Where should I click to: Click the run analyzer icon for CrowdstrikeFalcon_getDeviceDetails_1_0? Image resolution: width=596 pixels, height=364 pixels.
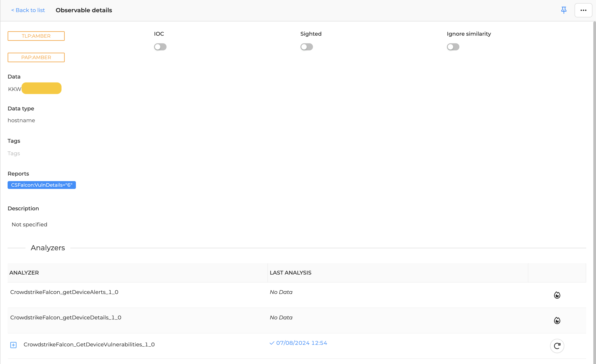[557, 320]
